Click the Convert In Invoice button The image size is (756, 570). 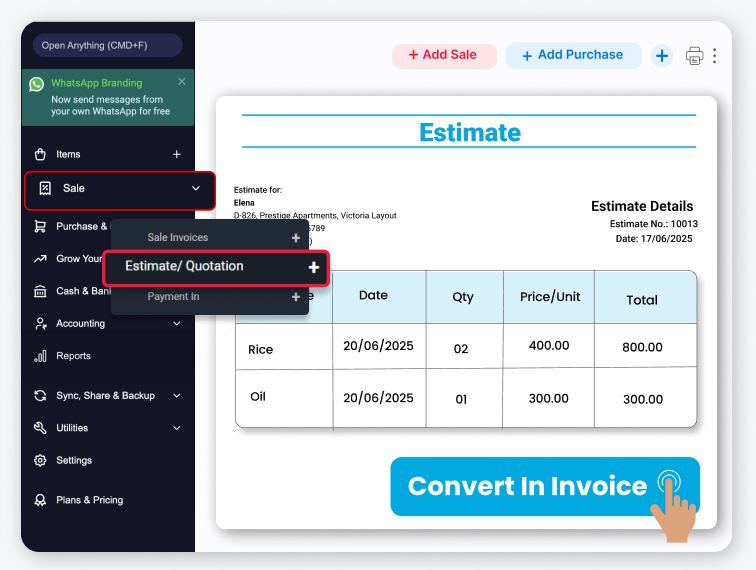point(545,486)
